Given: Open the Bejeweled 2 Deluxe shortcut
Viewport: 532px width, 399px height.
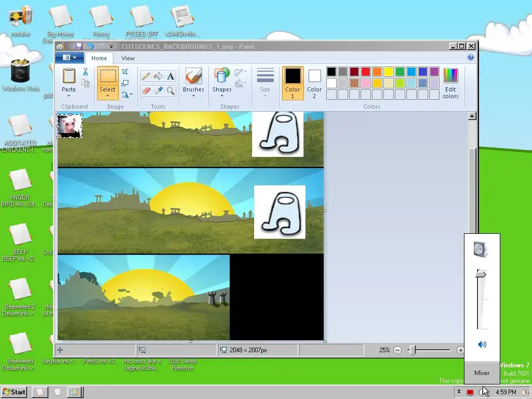Looking at the screenshot, I should coord(20,298).
